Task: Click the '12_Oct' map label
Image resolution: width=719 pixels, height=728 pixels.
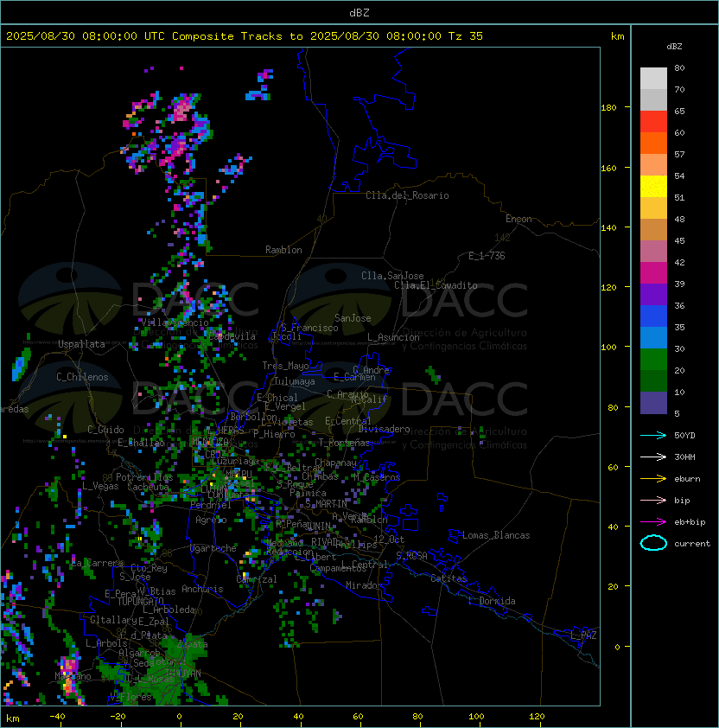Action: pyautogui.click(x=389, y=540)
